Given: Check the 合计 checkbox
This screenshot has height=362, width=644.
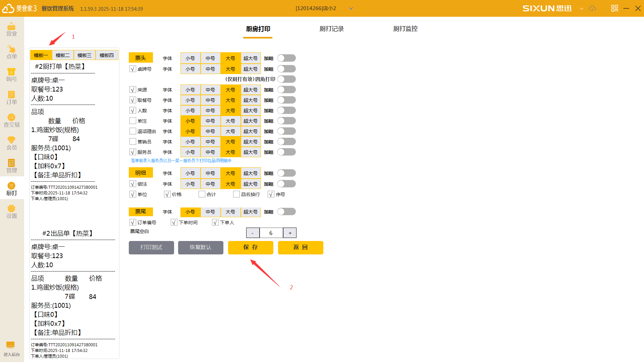Looking at the screenshot, I should point(202,194).
